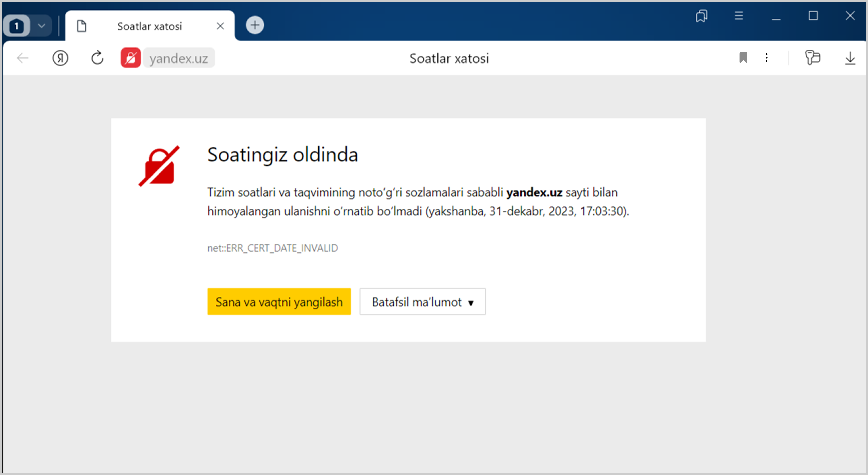Open the three-dot page options menu
Viewport: 868px width, 475px height.
767,58
